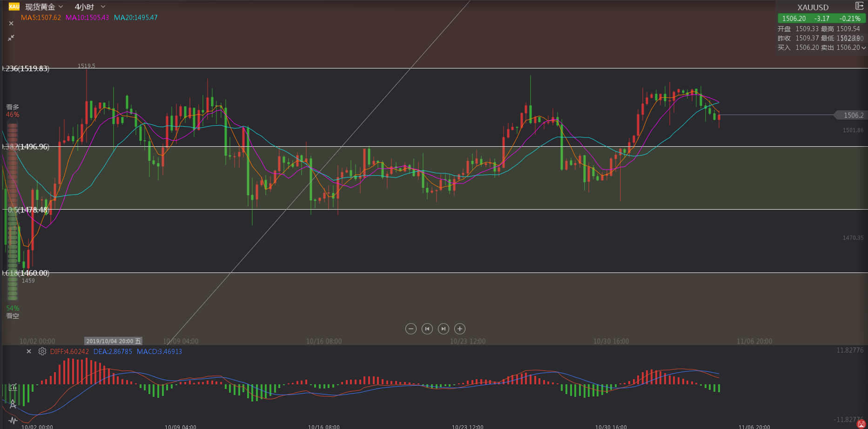Image resolution: width=868 pixels, height=429 pixels.
Task: Open the 4小时 timeframe dropdown
Action: pos(90,7)
